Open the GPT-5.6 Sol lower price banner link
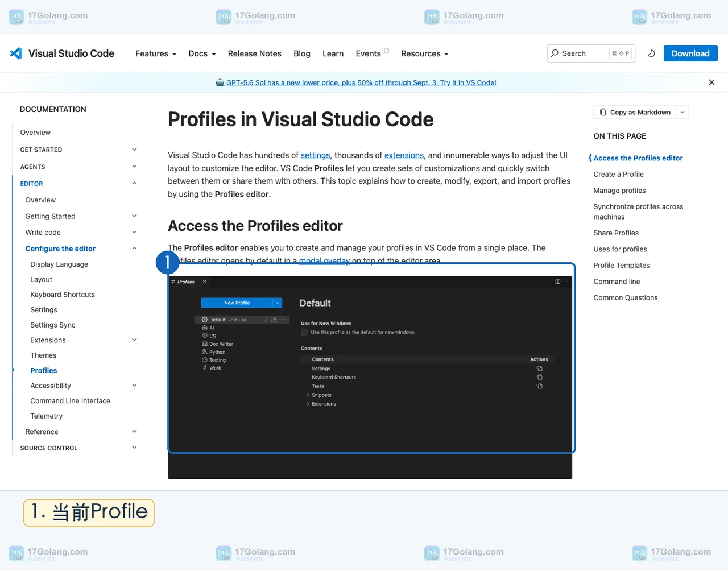This screenshot has width=728, height=571. click(356, 82)
